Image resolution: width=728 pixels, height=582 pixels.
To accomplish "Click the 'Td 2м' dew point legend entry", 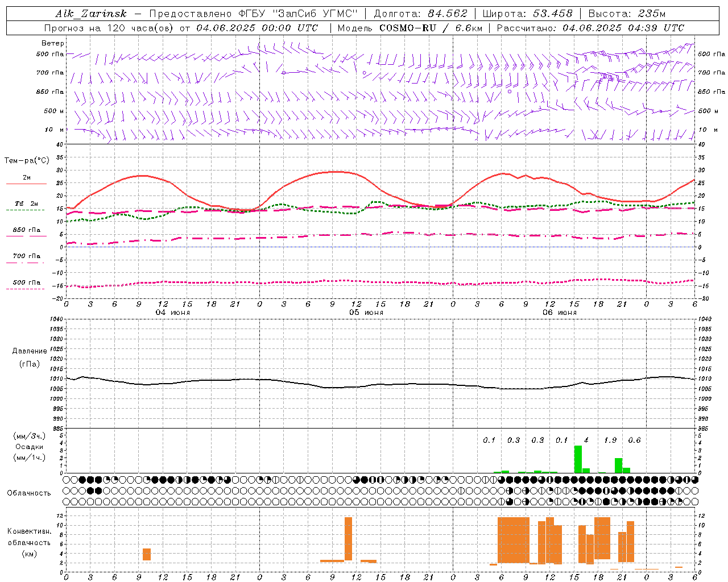I will [x=27, y=203].
